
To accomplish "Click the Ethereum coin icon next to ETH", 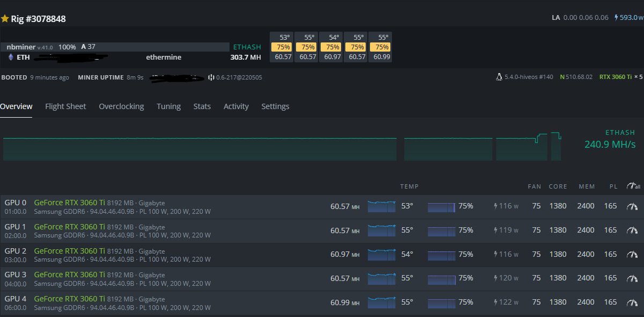I will coord(10,57).
